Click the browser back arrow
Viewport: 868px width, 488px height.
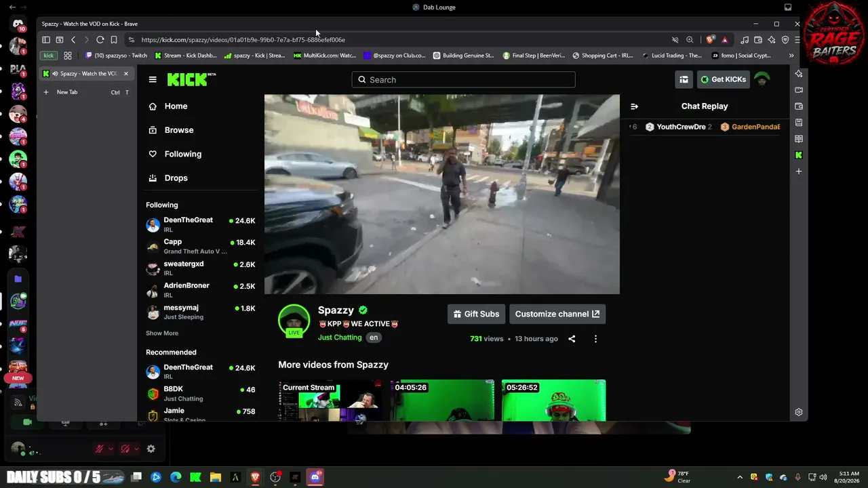tap(73, 40)
